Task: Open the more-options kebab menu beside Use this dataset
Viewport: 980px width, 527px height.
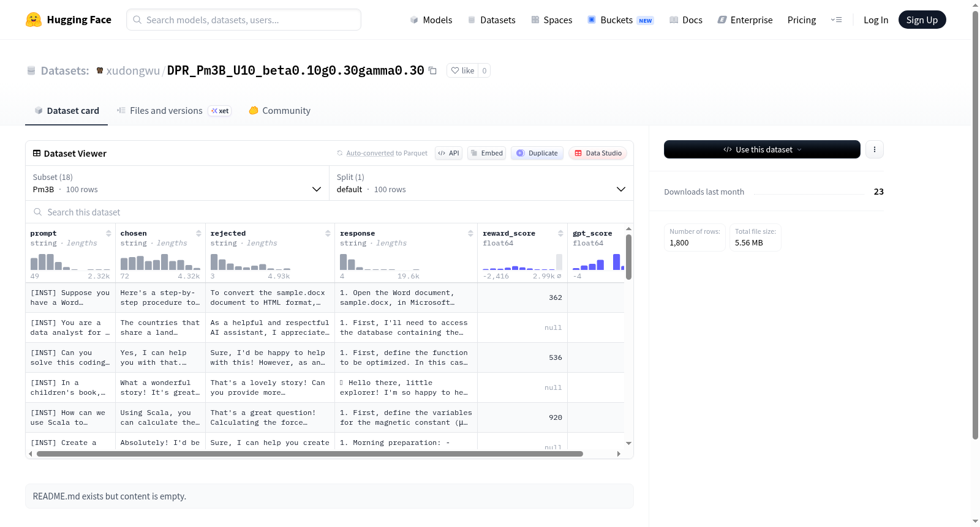Action: tap(875, 149)
